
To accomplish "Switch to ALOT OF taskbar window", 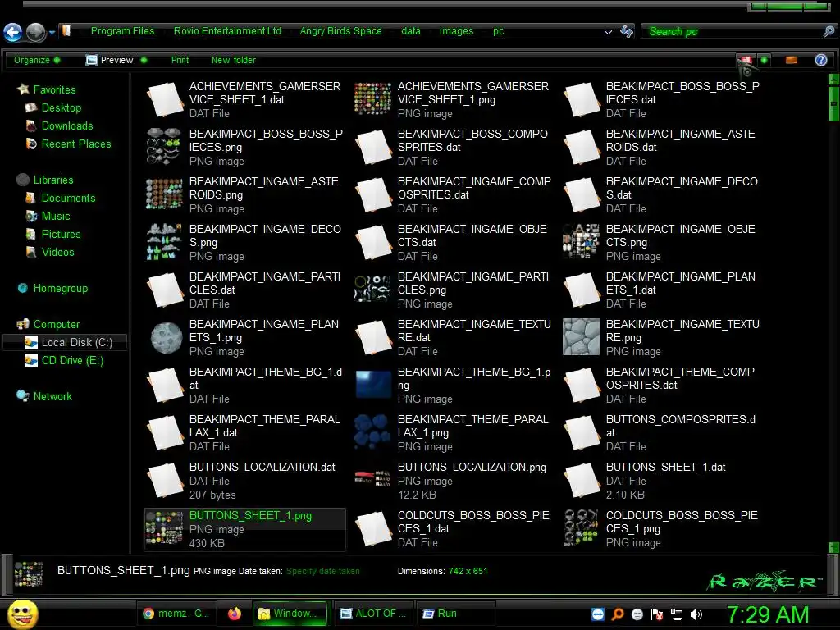I will coord(372,614).
